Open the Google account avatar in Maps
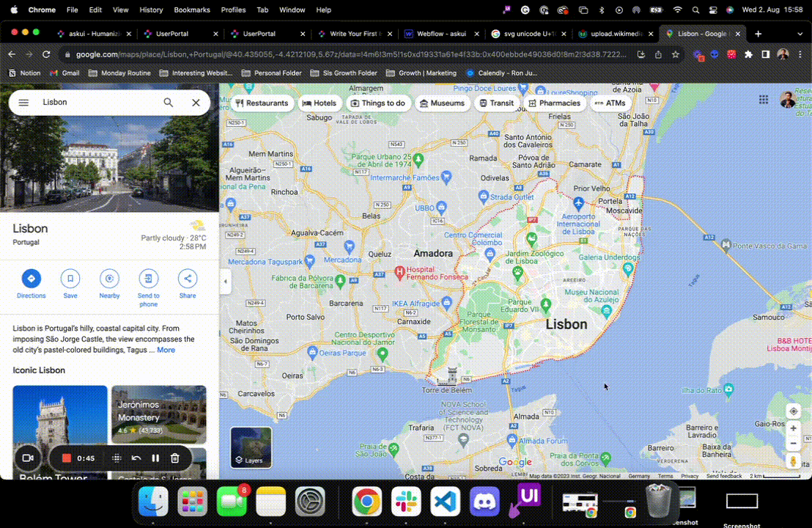The width and height of the screenshot is (812, 528). point(788,100)
